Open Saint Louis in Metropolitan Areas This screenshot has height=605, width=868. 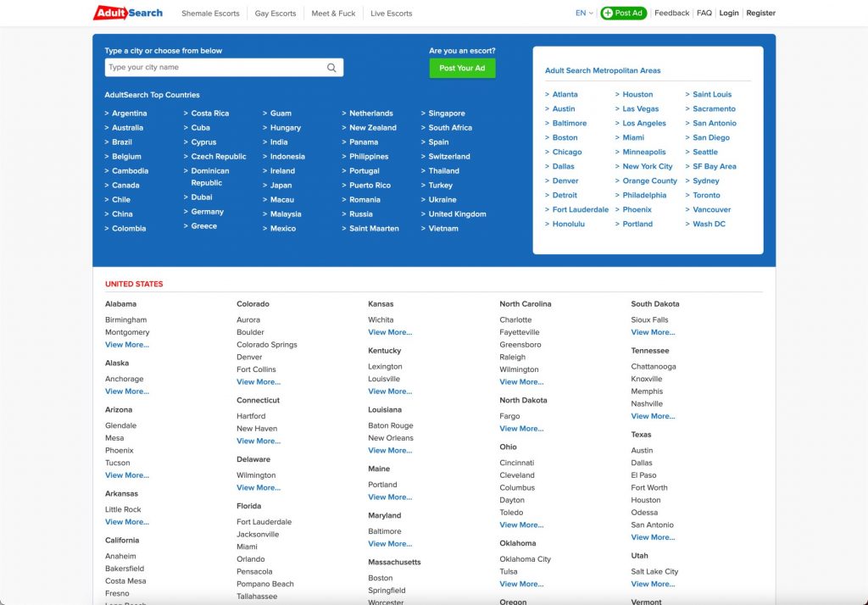[x=712, y=94]
